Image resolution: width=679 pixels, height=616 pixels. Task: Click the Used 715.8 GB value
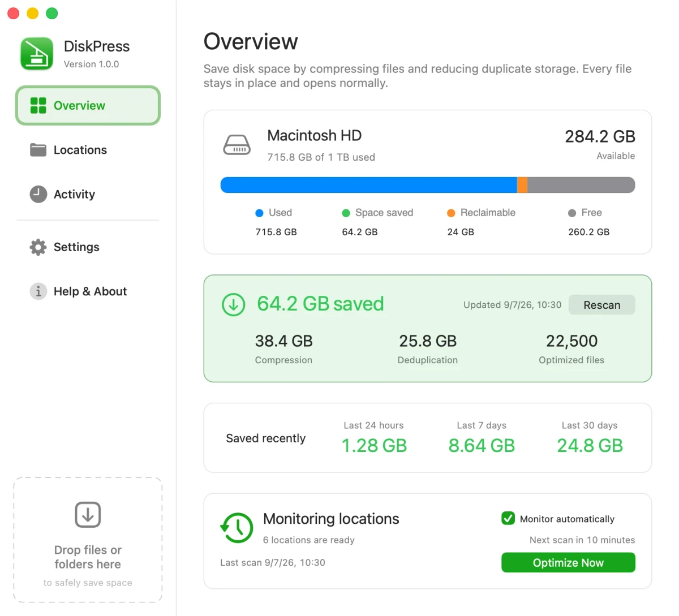276,232
